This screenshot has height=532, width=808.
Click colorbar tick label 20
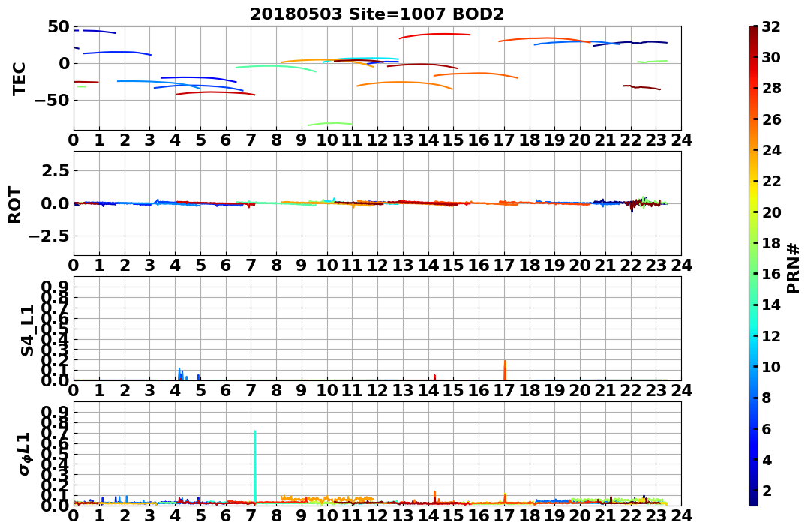pyautogui.click(x=771, y=212)
